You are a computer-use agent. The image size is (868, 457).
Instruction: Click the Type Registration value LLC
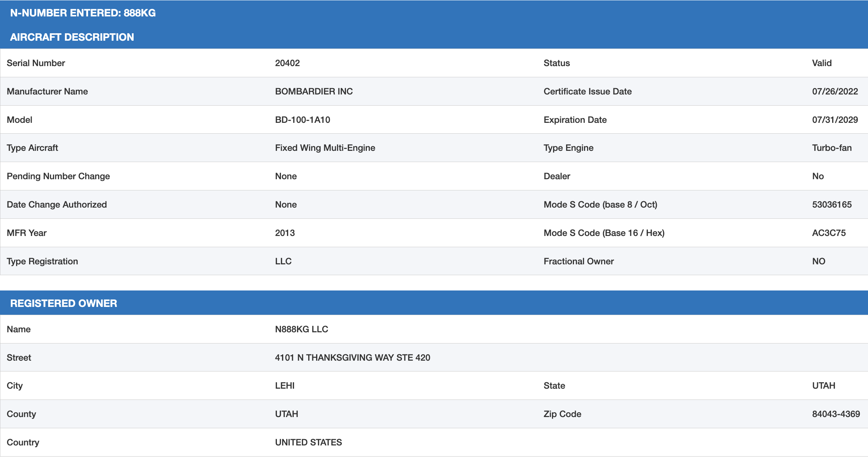point(283,261)
